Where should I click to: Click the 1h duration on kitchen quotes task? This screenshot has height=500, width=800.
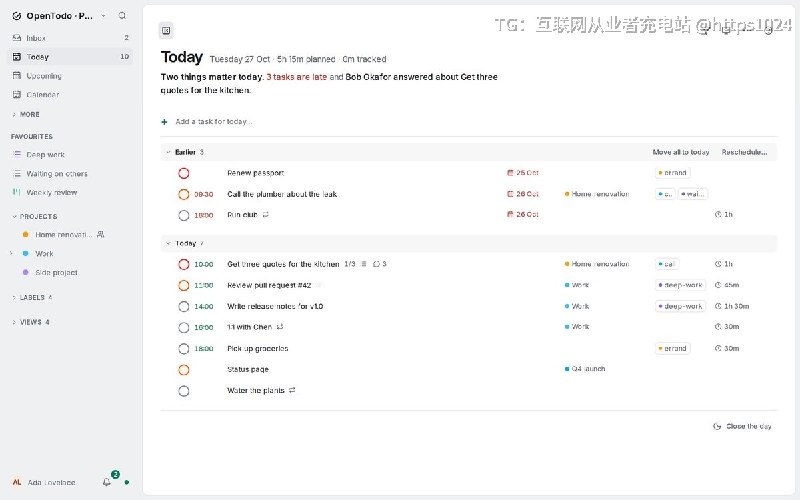tap(724, 264)
